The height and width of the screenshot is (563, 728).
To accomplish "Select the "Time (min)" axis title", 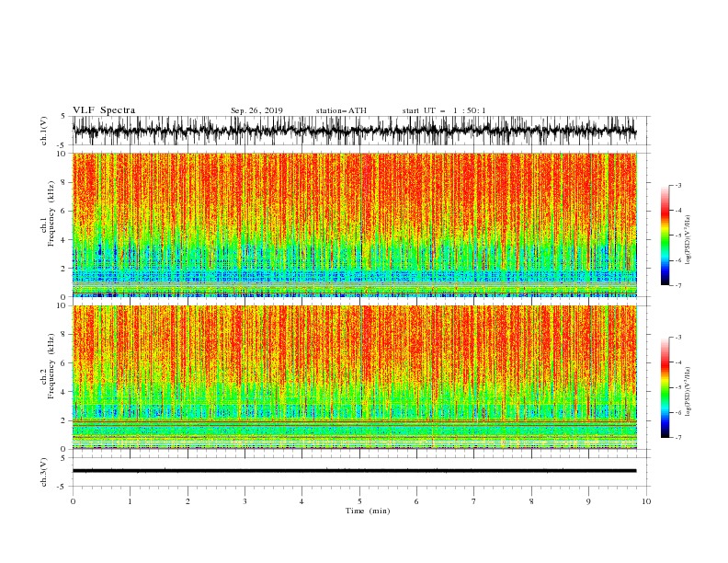I will click(x=368, y=511).
